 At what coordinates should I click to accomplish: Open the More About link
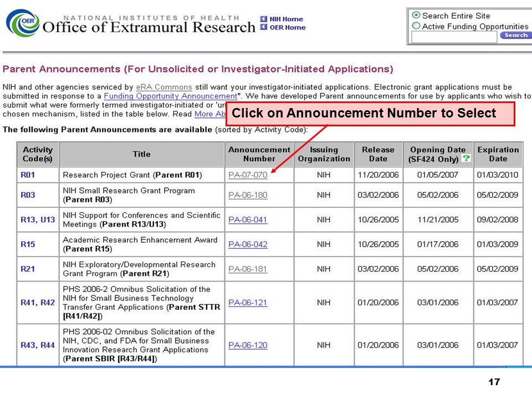tap(209, 114)
